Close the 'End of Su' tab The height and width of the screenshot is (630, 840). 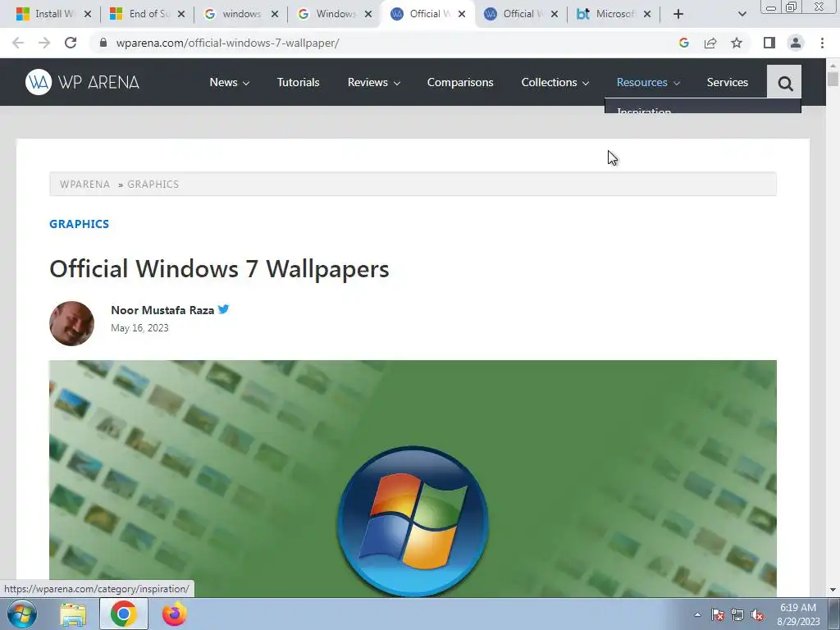tap(181, 14)
